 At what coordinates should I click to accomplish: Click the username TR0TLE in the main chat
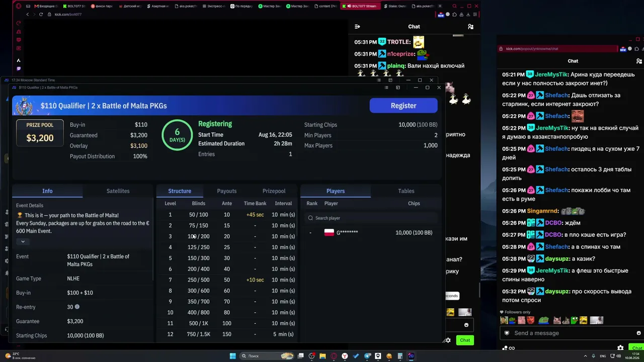[399, 42]
